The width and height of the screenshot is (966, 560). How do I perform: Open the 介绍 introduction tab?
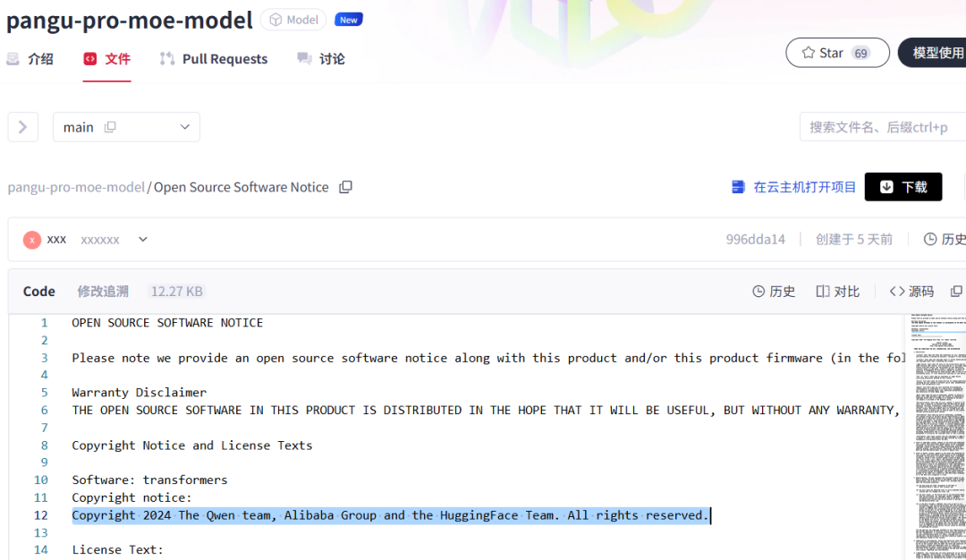(x=30, y=58)
